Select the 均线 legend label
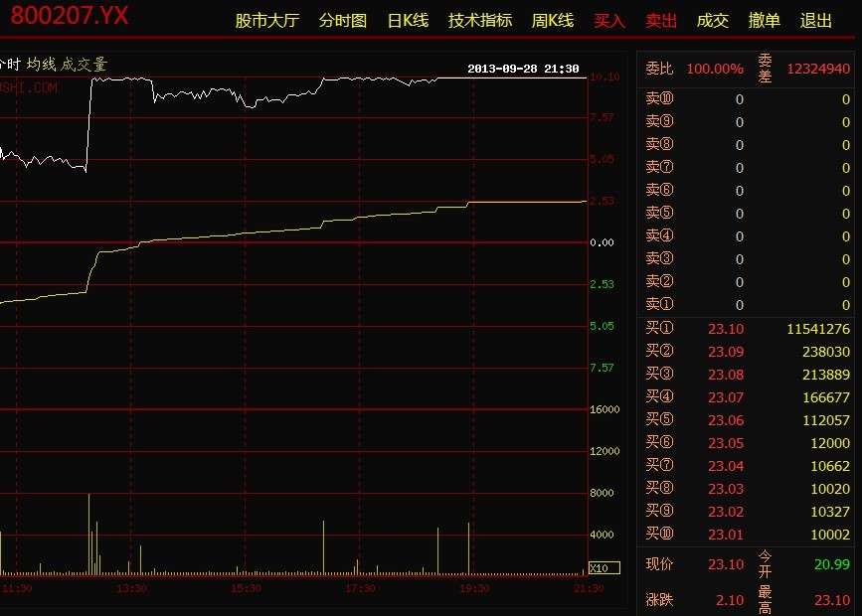862x616 pixels. (x=41, y=65)
